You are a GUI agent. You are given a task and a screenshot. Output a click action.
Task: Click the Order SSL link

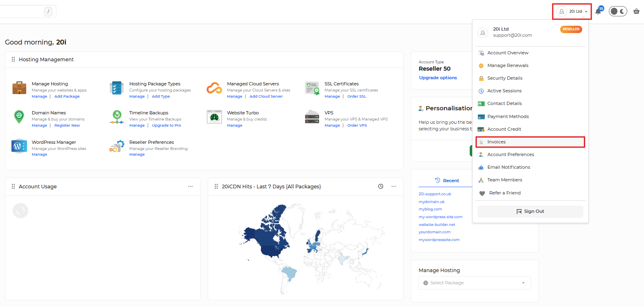(x=357, y=96)
